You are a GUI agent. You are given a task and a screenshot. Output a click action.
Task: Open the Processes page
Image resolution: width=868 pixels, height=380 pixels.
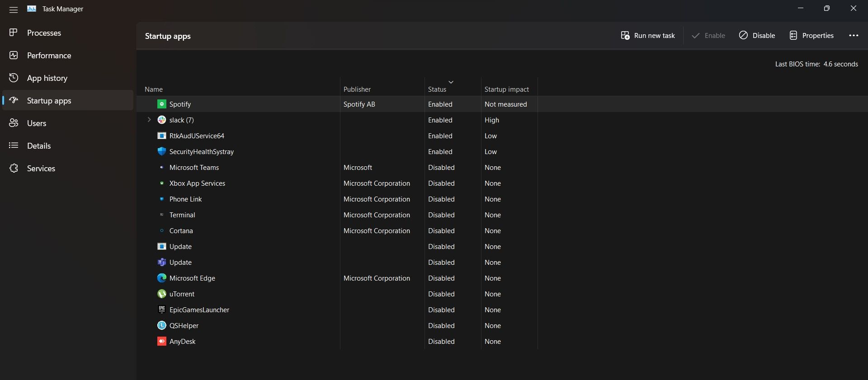[68, 33]
